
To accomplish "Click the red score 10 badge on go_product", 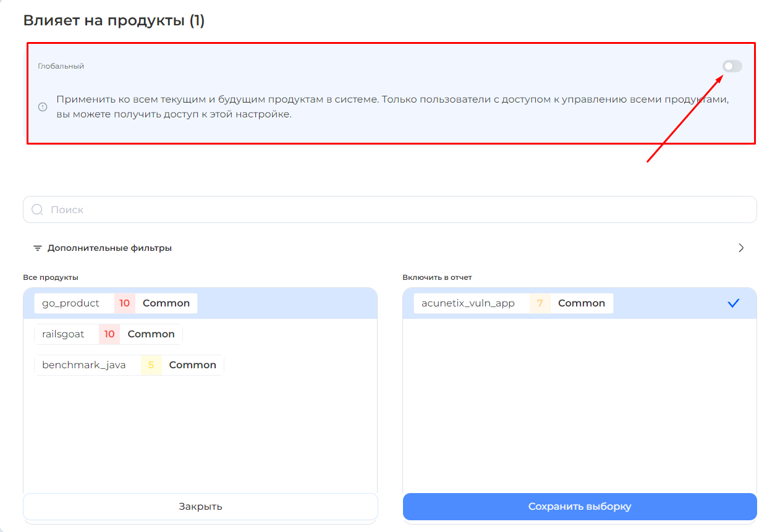I will (x=125, y=303).
